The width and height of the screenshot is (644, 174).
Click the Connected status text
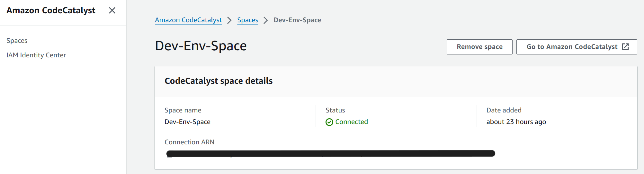(352, 122)
